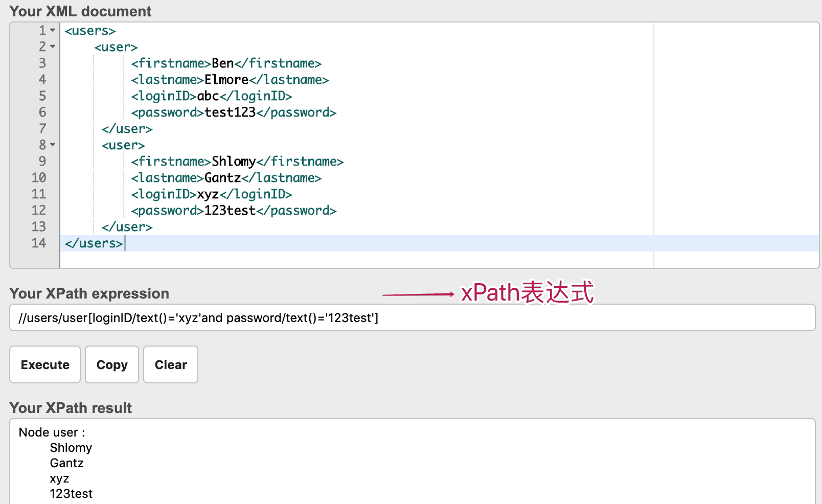The width and height of the screenshot is (822, 504).
Task: Click the opening <password> tag on line 12
Action: [167, 211]
